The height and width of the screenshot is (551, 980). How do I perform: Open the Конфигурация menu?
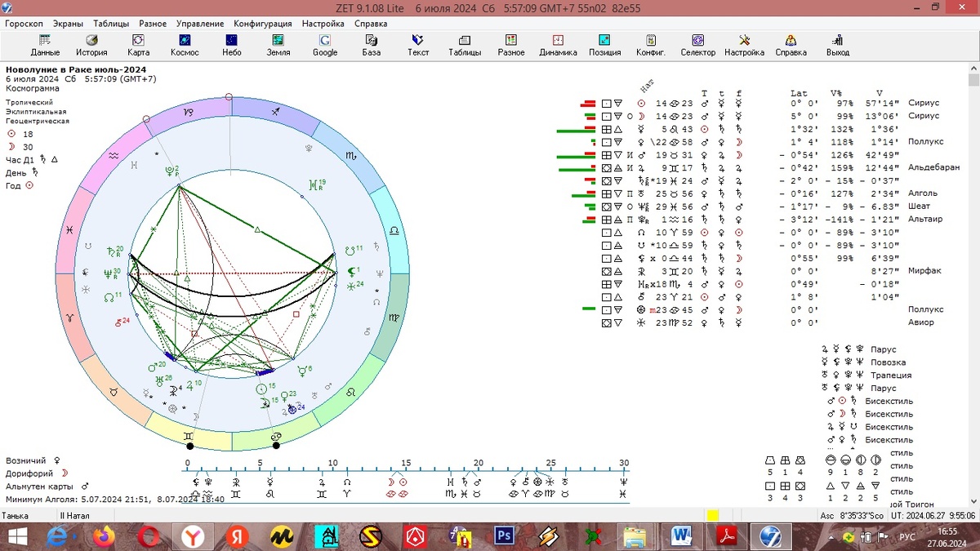(x=264, y=24)
